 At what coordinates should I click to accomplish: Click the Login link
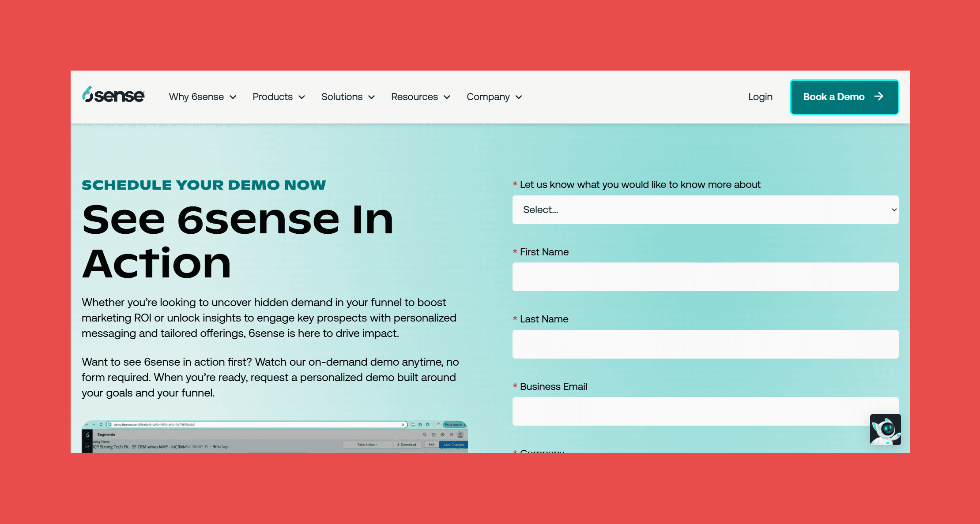pos(760,97)
